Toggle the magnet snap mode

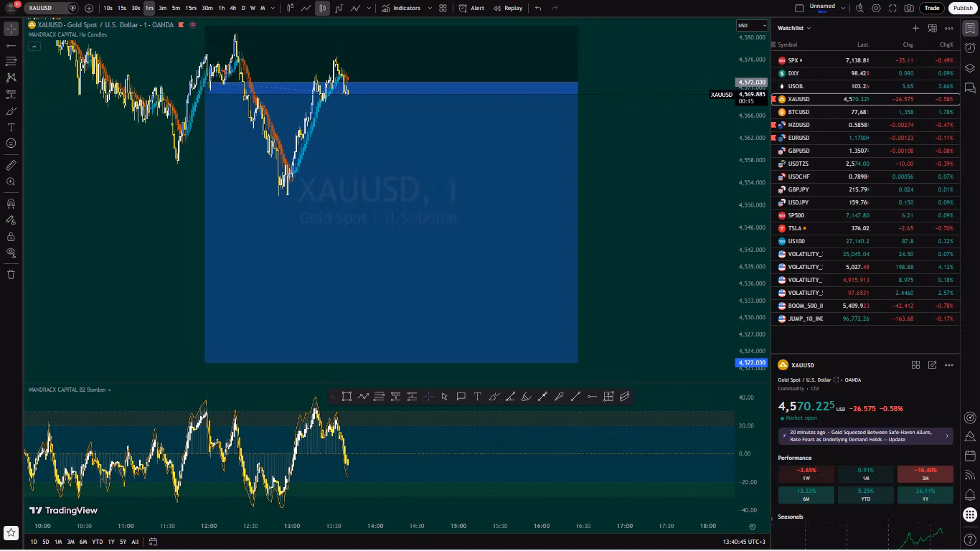point(11,204)
